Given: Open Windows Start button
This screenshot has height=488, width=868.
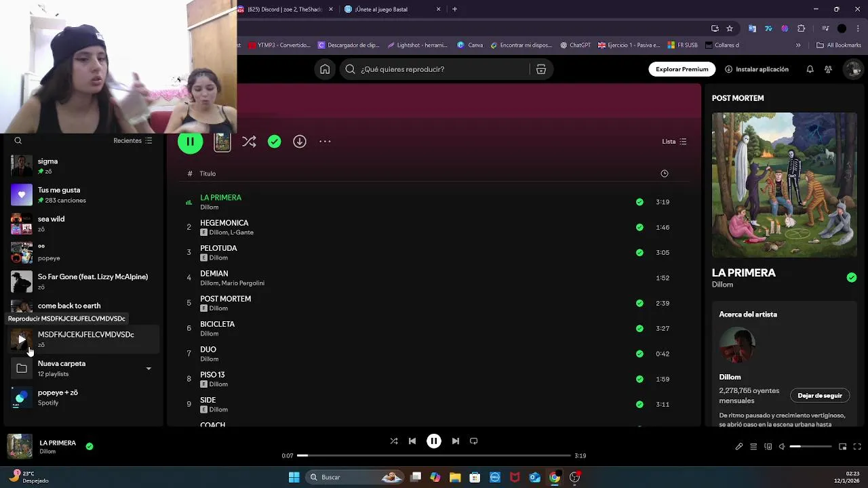Looking at the screenshot, I should point(294,477).
